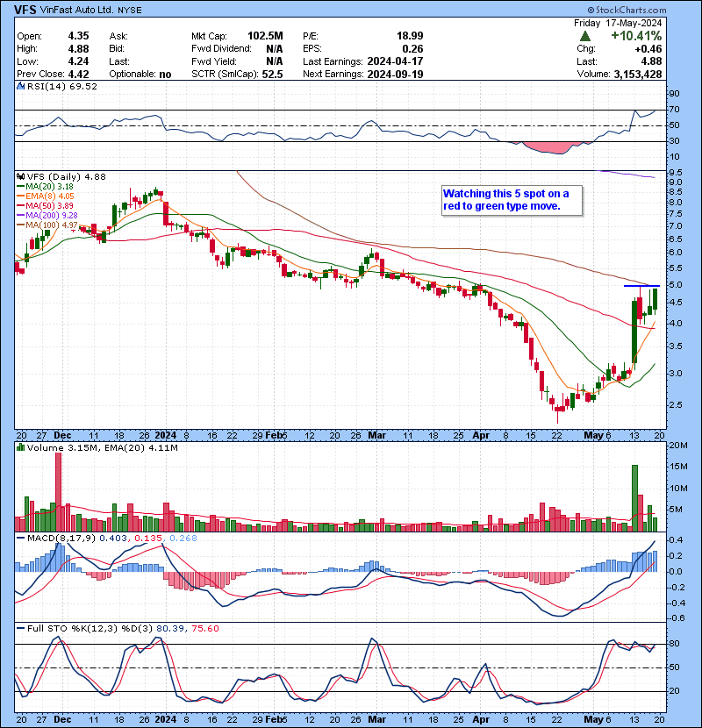The width and height of the screenshot is (702, 728).
Task: Click the +10.41% percent change value
Action: point(636,36)
